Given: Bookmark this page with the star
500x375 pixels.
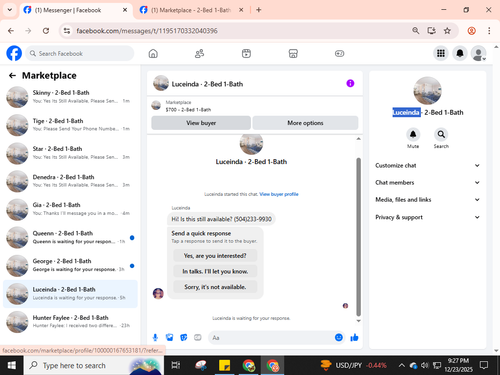Looking at the screenshot, I should tap(447, 31).
